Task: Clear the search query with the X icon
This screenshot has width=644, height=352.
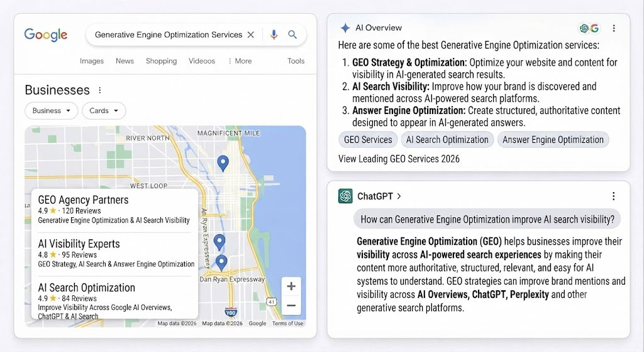Action: point(250,35)
